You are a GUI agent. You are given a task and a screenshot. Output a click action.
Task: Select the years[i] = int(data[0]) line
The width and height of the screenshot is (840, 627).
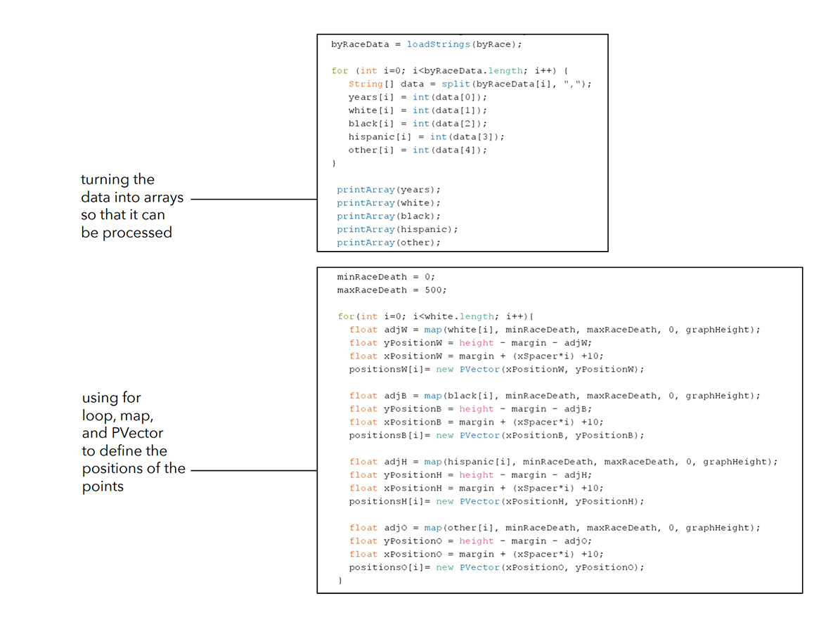[x=417, y=97]
